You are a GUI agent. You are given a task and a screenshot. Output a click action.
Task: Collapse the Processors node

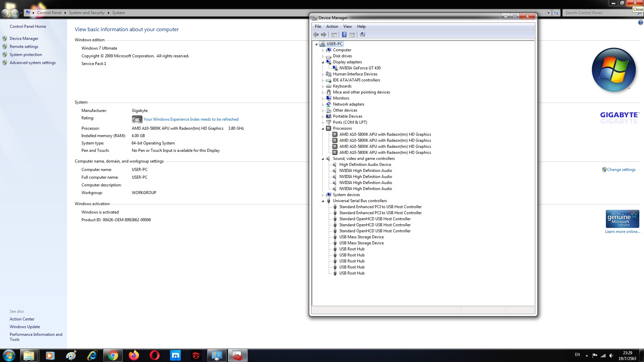(323, 129)
